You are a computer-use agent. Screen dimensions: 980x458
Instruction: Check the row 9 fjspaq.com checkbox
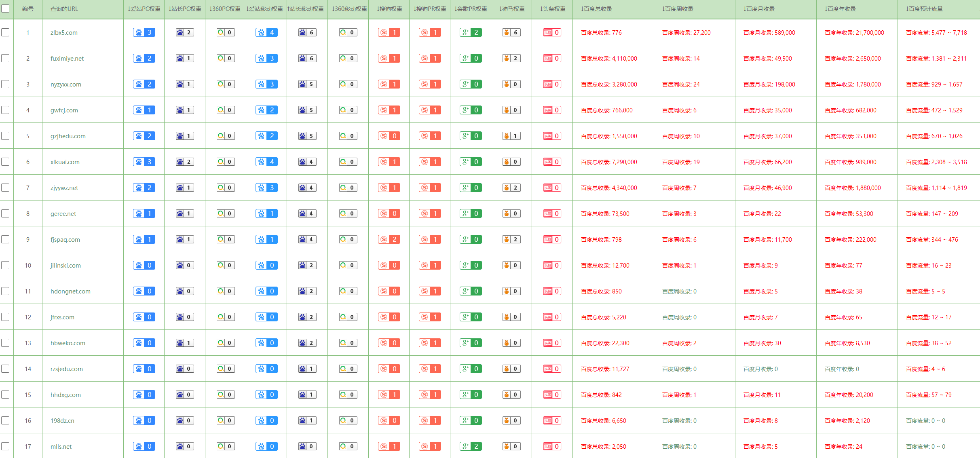pyautogui.click(x=5, y=239)
